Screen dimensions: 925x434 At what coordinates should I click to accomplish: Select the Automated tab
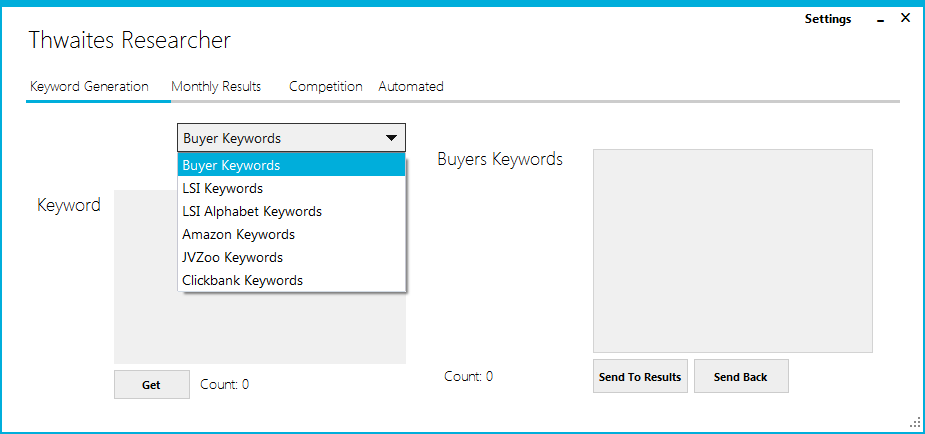pyautogui.click(x=410, y=87)
